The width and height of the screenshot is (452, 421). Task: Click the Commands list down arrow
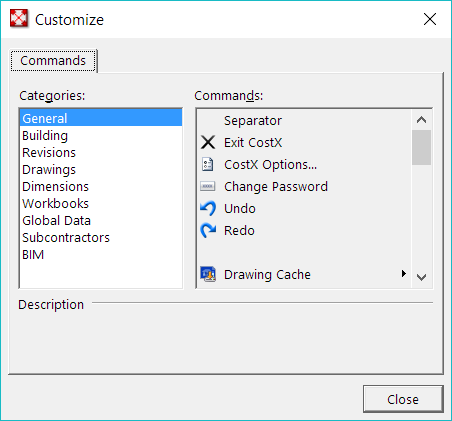click(x=422, y=277)
